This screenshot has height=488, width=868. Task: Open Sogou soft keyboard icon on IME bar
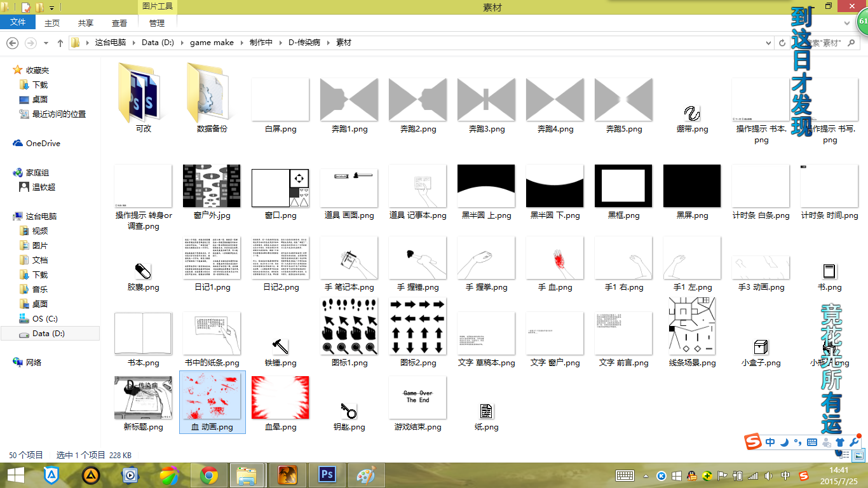(812, 442)
